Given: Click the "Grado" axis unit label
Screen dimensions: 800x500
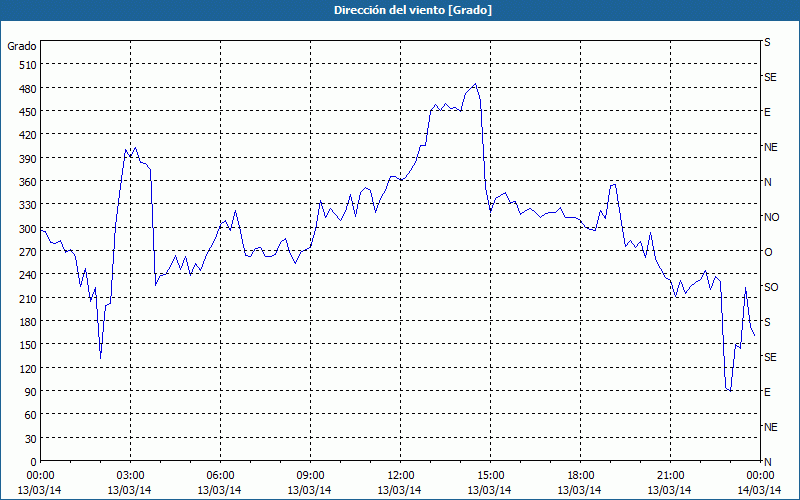Looking at the screenshot, I should (x=22, y=46).
